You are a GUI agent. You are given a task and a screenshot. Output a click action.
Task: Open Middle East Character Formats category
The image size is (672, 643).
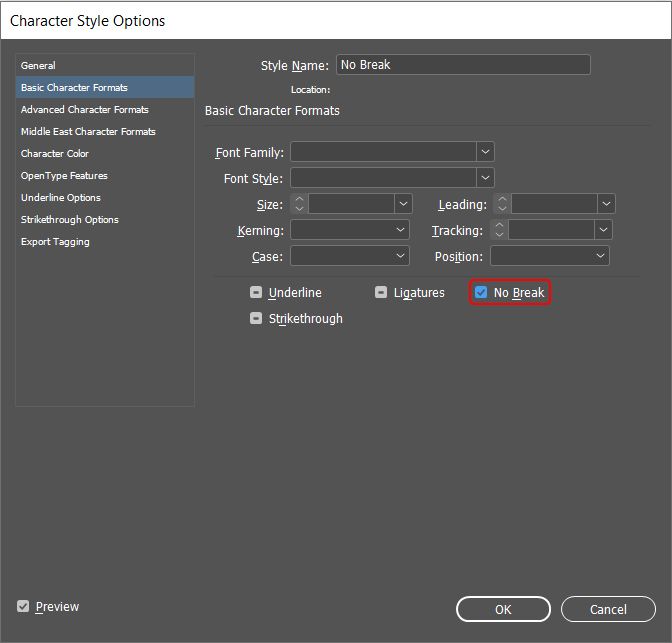105,132
